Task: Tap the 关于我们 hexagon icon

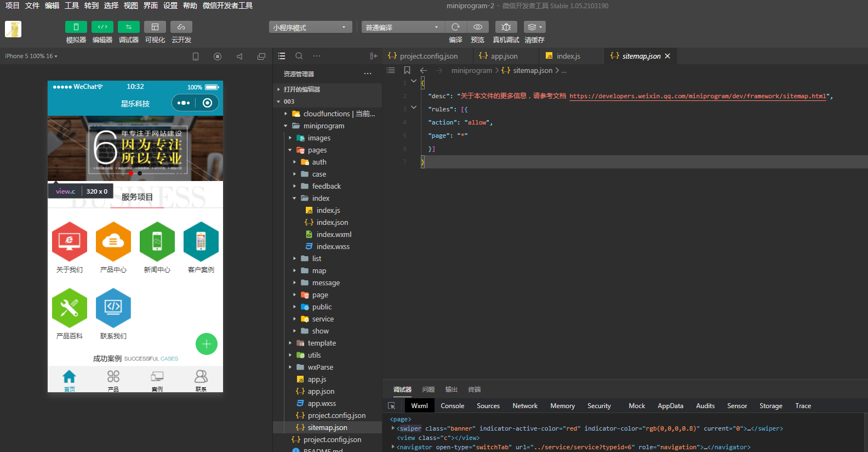Action: click(70, 241)
